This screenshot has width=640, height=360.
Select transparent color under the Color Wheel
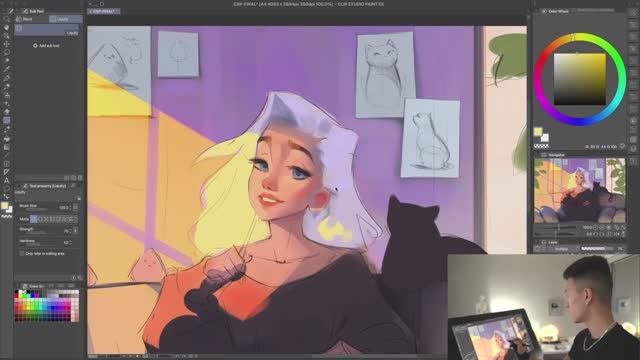point(541,146)
